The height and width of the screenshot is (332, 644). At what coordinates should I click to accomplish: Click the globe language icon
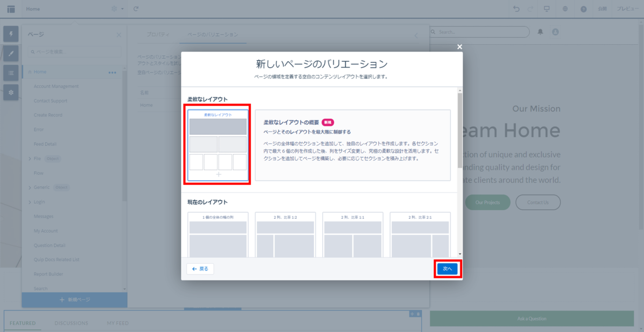565,9
